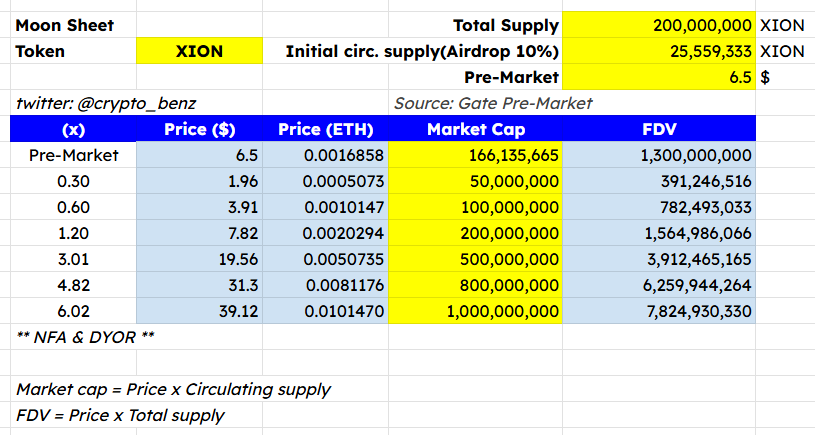This screenshot has width=815, height=435.
Task: Select the "Source: Gate Pre-Market" cell
Action: [x=493, y=103]
